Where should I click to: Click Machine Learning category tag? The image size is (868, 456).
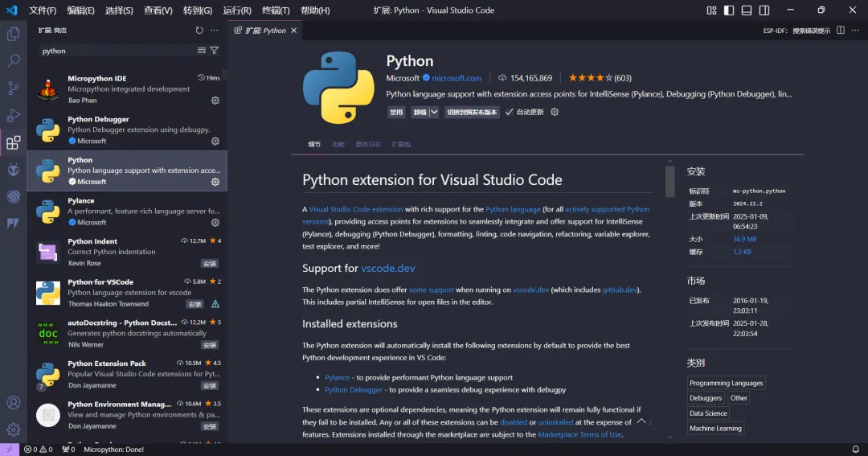715,429
